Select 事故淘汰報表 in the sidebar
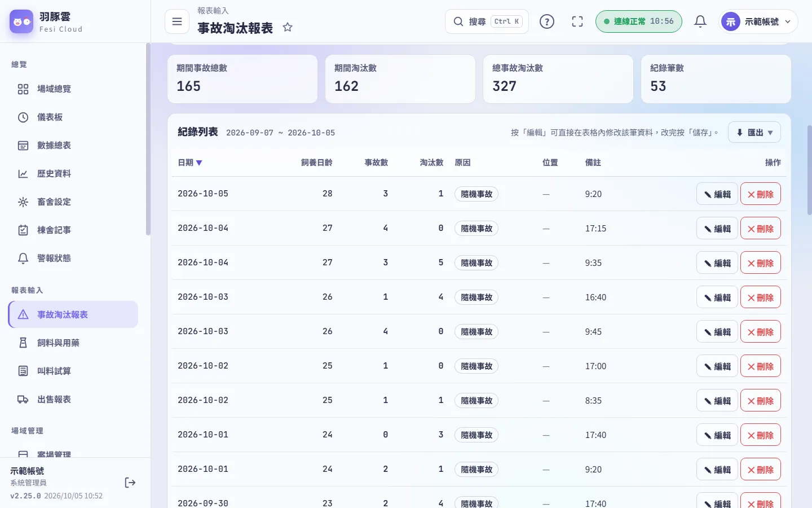This screenshot has width=812, height=508. [x=73, y=314]
